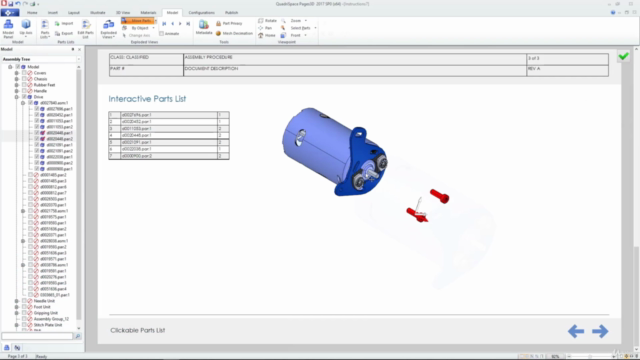Image resolution: width=640 pixels, height=360 pixels.
Task: Go to previous exploded view step
Action: [x=172, y=24]
